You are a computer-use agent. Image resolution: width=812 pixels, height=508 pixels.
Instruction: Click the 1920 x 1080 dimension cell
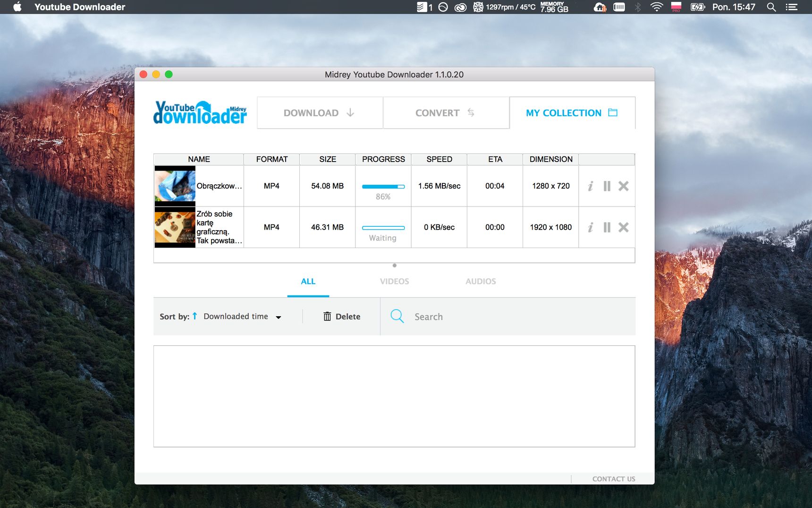click(x=551, y=227)
